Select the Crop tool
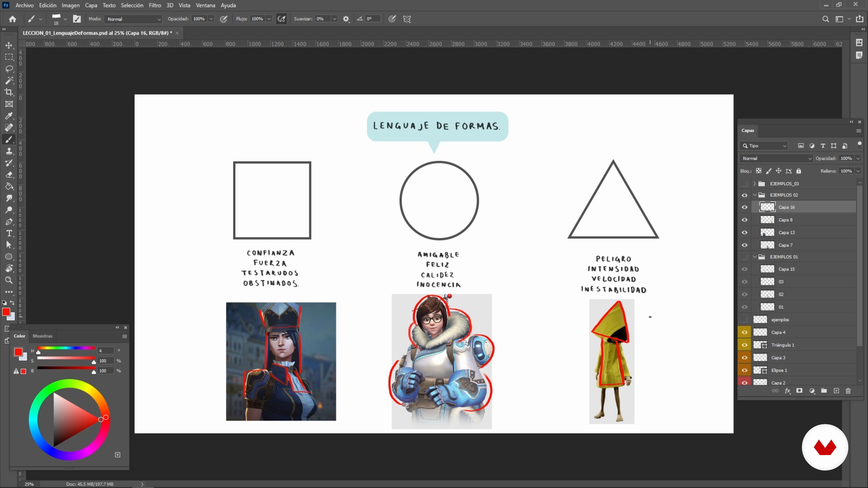Image resolution: width=868 pixels, height=488 pixels. (9, 92)
